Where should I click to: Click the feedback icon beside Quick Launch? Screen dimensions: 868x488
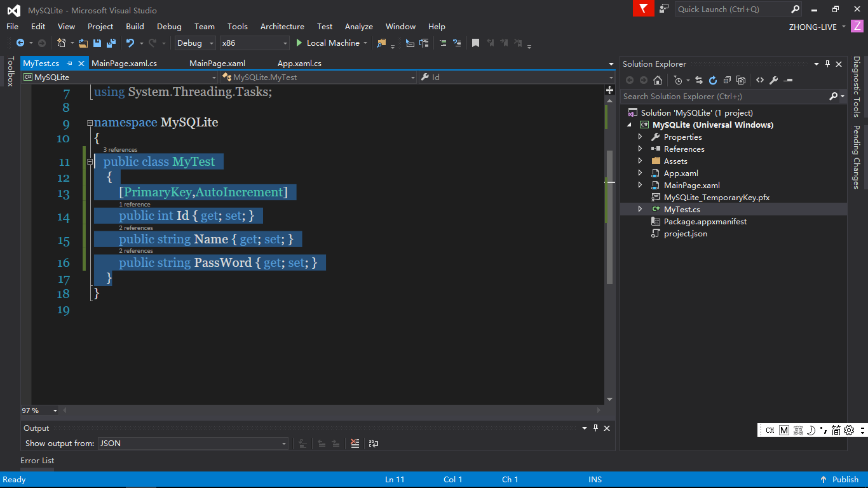pyautogui.click(x=664, y=9)
